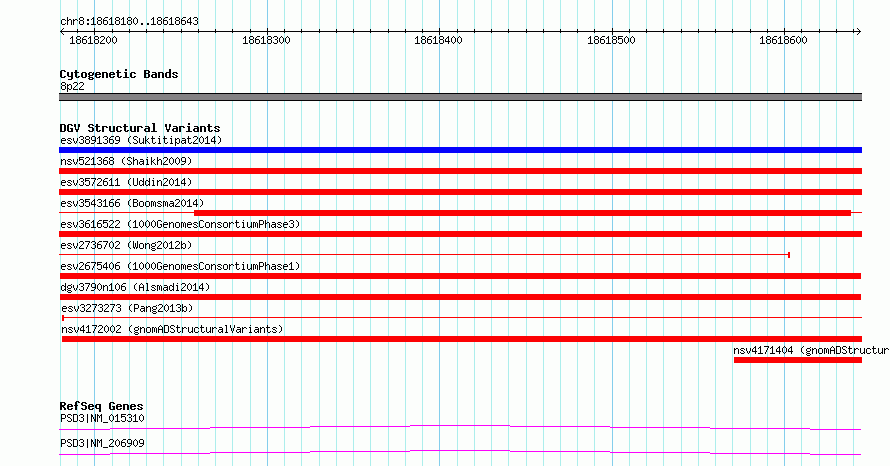Select the gray 8p22 cytogenetic band bar
Viewport: 890px width, 466px height.
[x=460, y=97]
